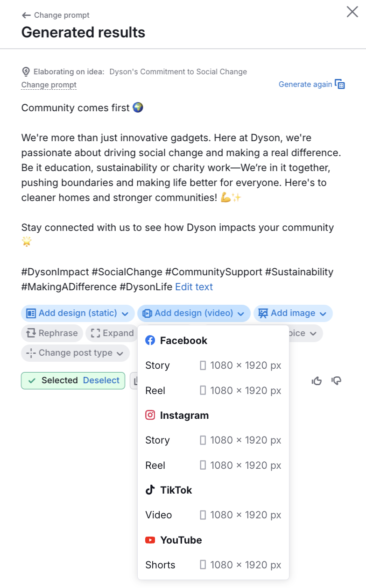This screenshot has width=366, height=588.
Task: Choose Facebook Reel video format
Action: [213, 391]
